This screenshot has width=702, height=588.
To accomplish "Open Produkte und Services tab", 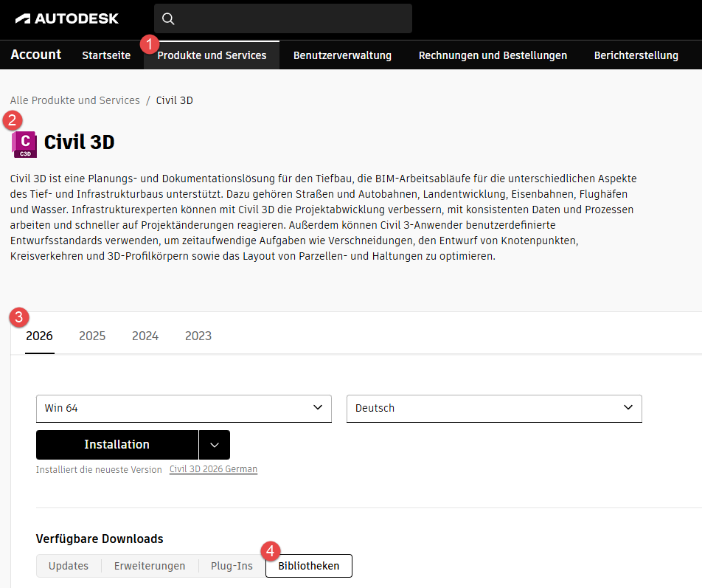I will (x=212, y=55).
